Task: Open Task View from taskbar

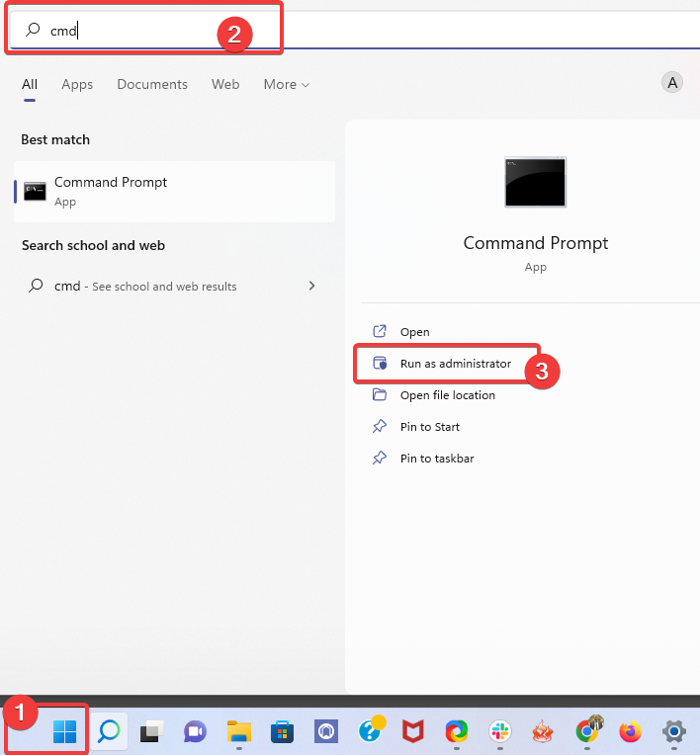Action: tap(151, 732)
